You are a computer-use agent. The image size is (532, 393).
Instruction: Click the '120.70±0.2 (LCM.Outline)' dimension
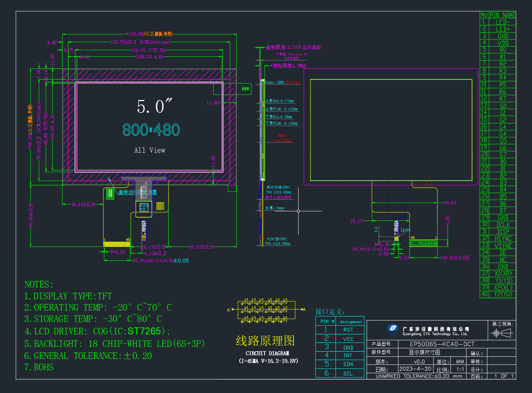pos(140,42)
